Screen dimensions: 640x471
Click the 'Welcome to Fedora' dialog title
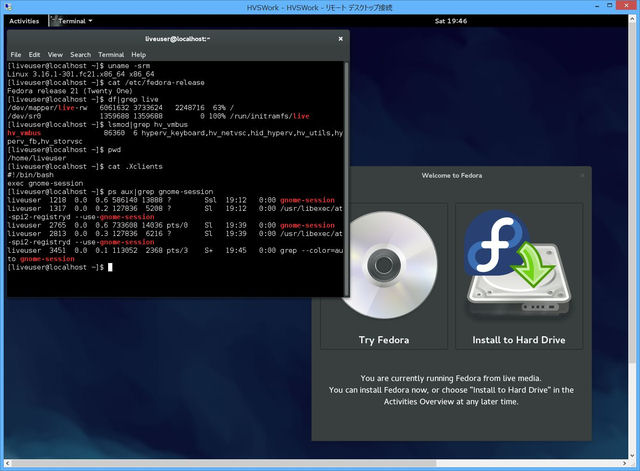tap(452, 176)
